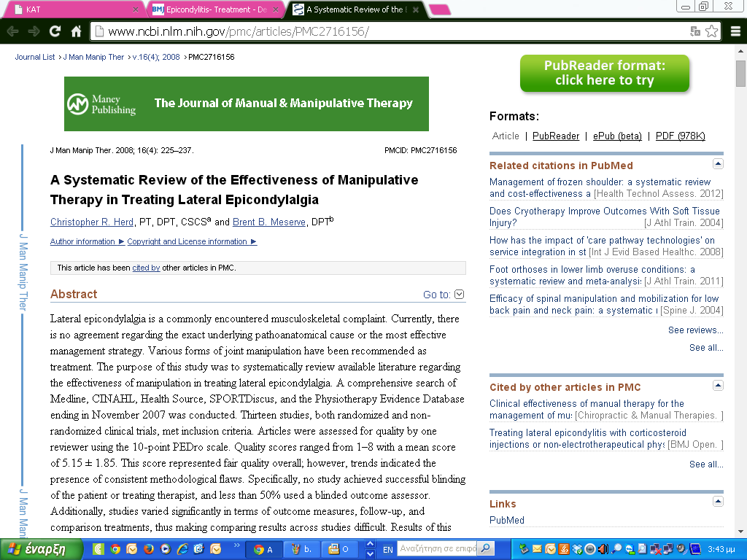Image resolution: width=747 pixels, height=560 pixels.
Task: Click the Maney Publishing journal banner
Action: pyautogui.click(x=247, y=104)
